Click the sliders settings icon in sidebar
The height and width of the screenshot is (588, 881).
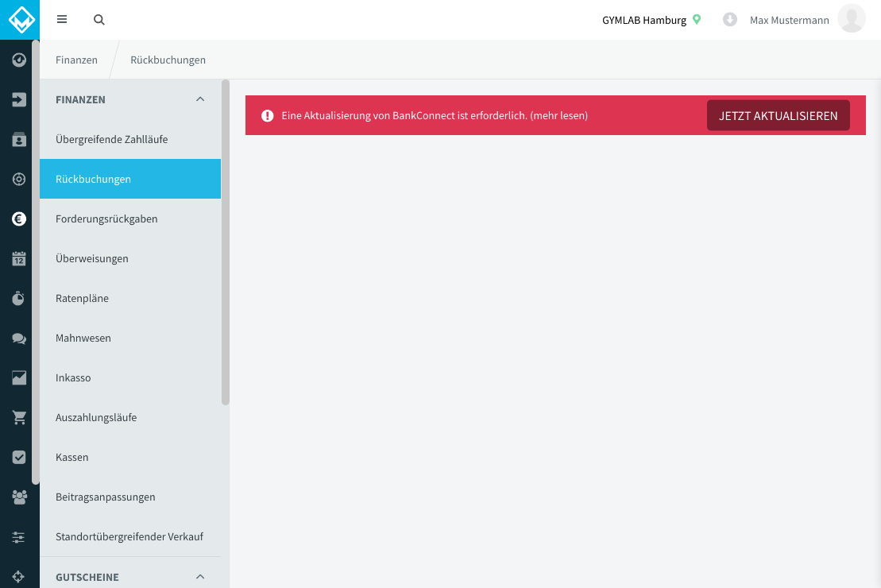[x=19, y=537]
